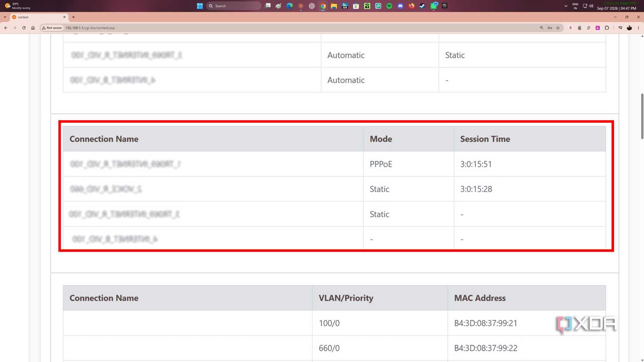The height and width of the screenshot is (362, 644).
Task: Click the taskbar Search box
Action: tap(234, 6)
